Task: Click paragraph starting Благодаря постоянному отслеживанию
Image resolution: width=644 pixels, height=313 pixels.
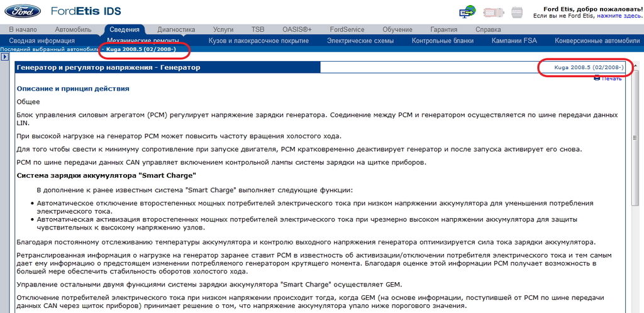Action: point(306,242)
